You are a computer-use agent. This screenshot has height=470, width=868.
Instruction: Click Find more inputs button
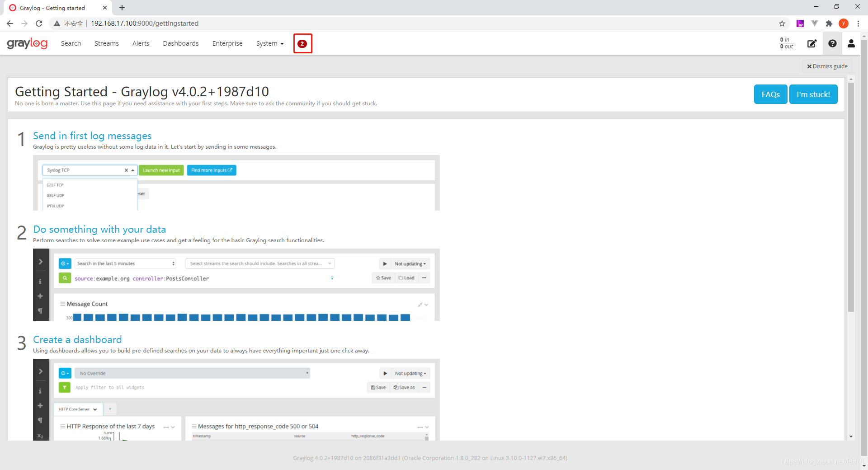click(x=212, y=170)
